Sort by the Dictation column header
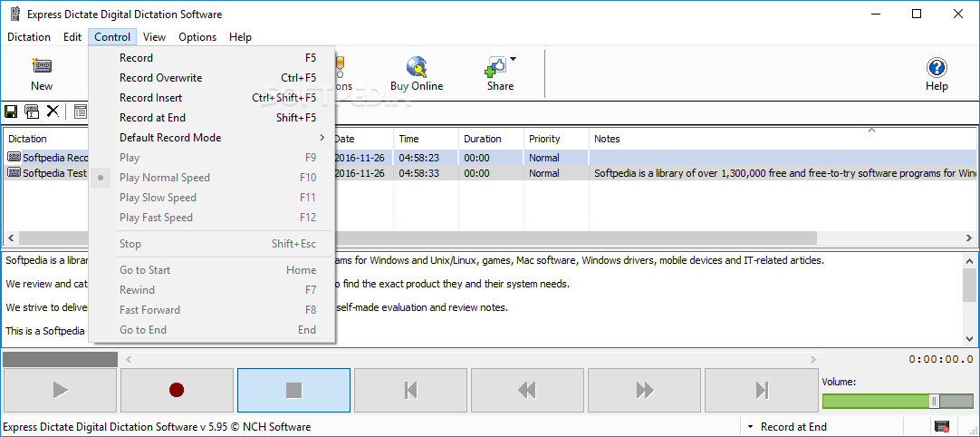980x437 pixels. (47, 139)
